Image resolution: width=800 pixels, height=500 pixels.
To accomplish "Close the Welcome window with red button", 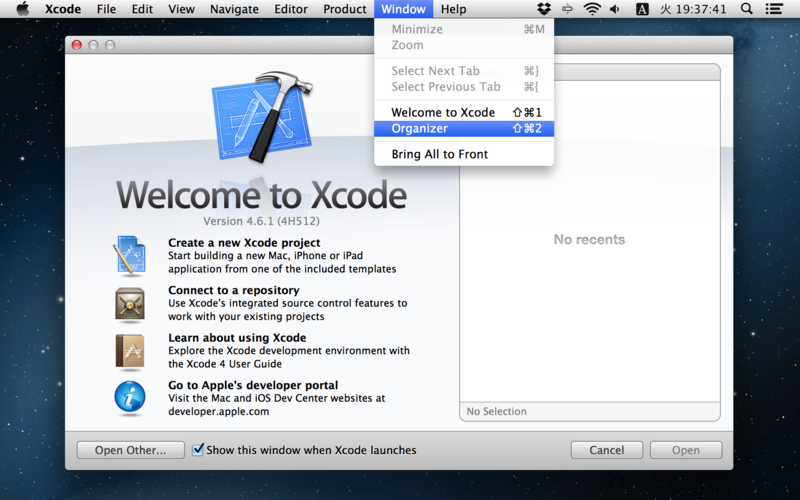I will click(77, 45).
